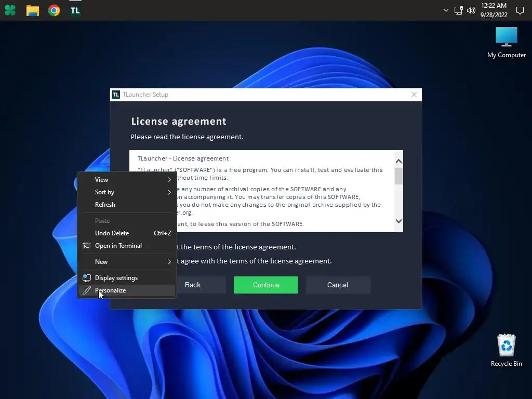532x399 pixels.
Task: Select the My Computer desktop icon
Action: click(506, 43)
